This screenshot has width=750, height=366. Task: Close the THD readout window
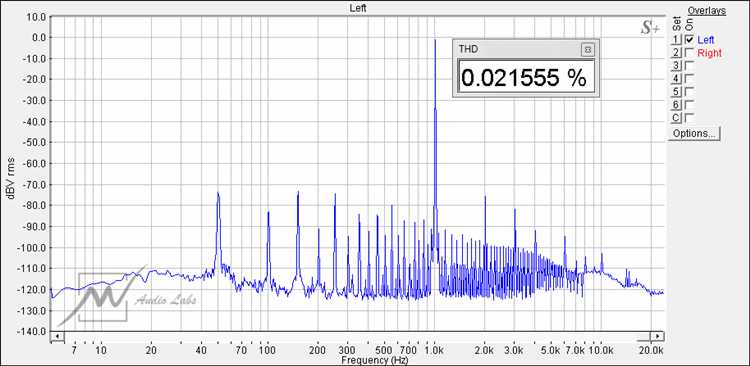pyautogui.click(x=588, y=49)
